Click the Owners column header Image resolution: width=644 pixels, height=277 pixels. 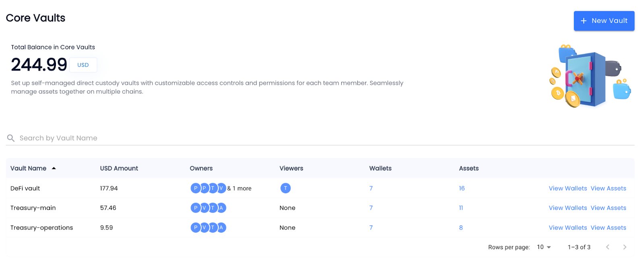pyautogui.click(x=201, y=168)
